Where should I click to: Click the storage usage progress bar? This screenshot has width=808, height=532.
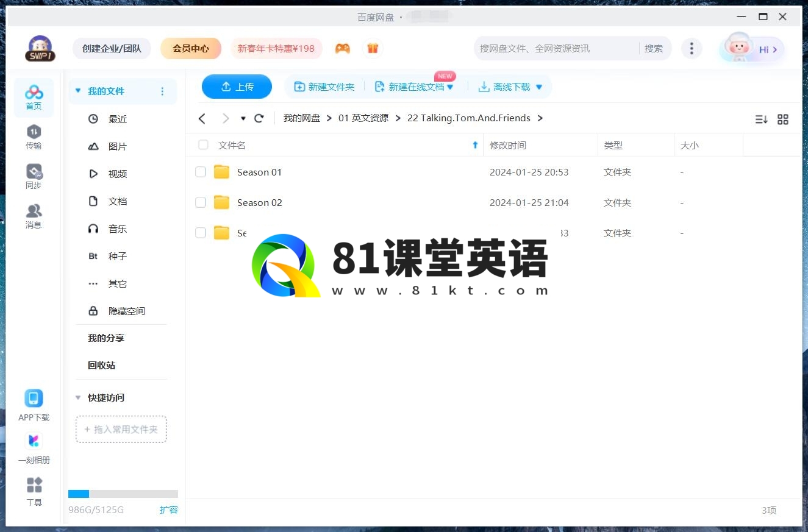(123, 494)
